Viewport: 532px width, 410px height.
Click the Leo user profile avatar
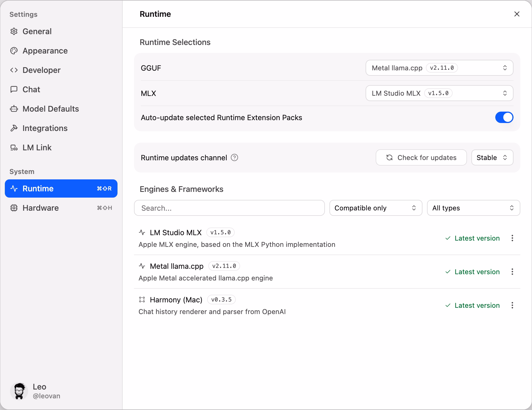[x=19, y=391]
